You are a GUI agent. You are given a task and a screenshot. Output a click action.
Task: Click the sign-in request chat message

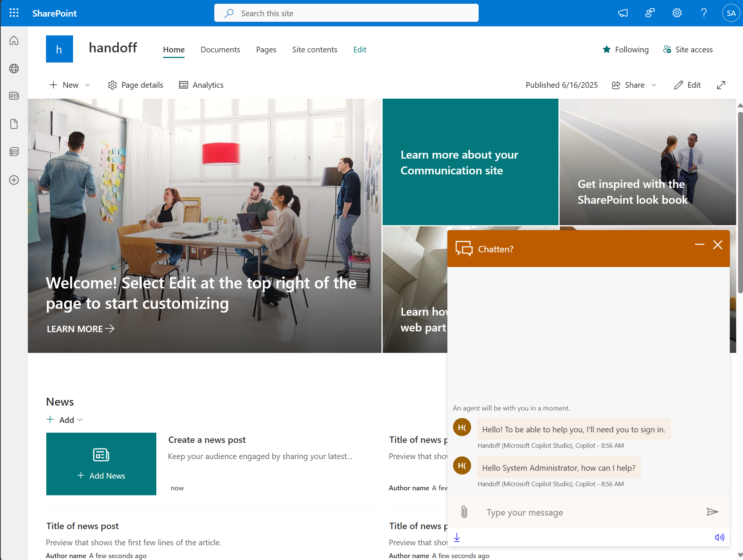574,429
